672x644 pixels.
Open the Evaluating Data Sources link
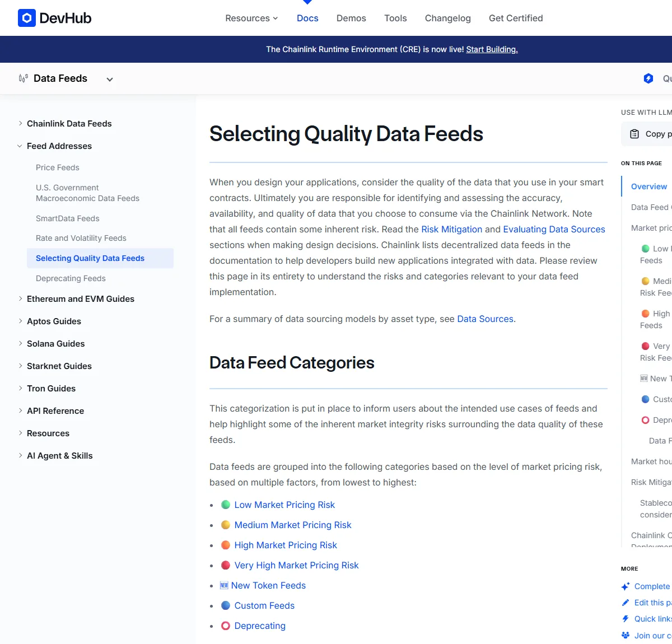[554, 229]
